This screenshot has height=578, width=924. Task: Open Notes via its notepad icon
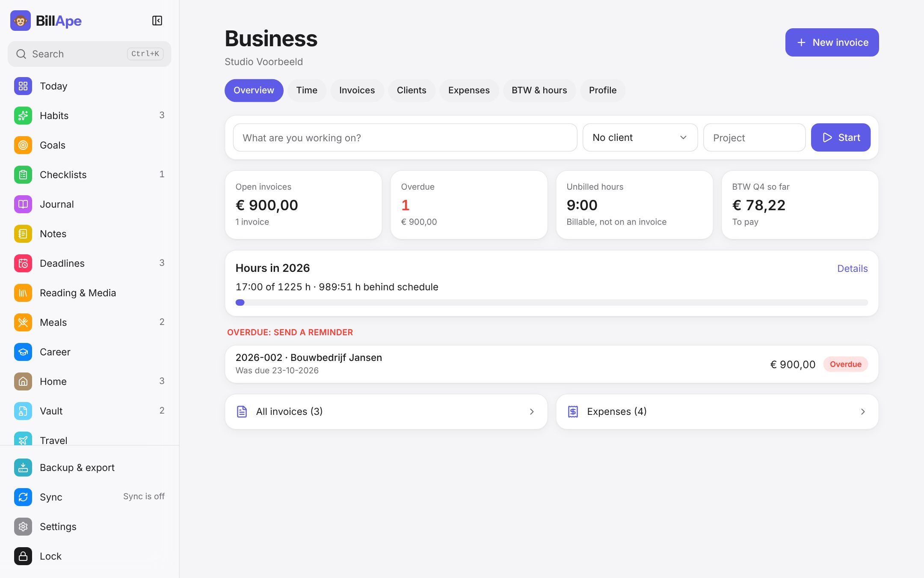click(x=23, y=234)
